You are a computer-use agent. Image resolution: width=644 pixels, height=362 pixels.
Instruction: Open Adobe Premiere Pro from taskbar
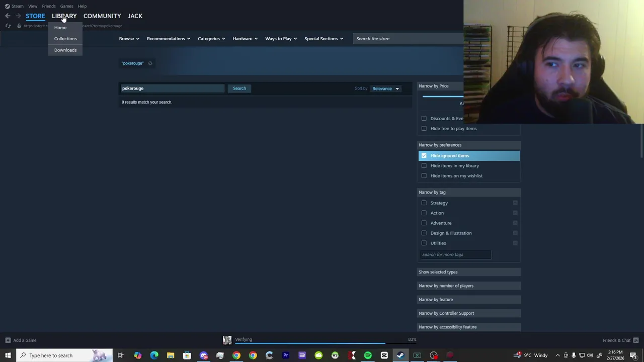pyautogui.click(x=286, y=355)
